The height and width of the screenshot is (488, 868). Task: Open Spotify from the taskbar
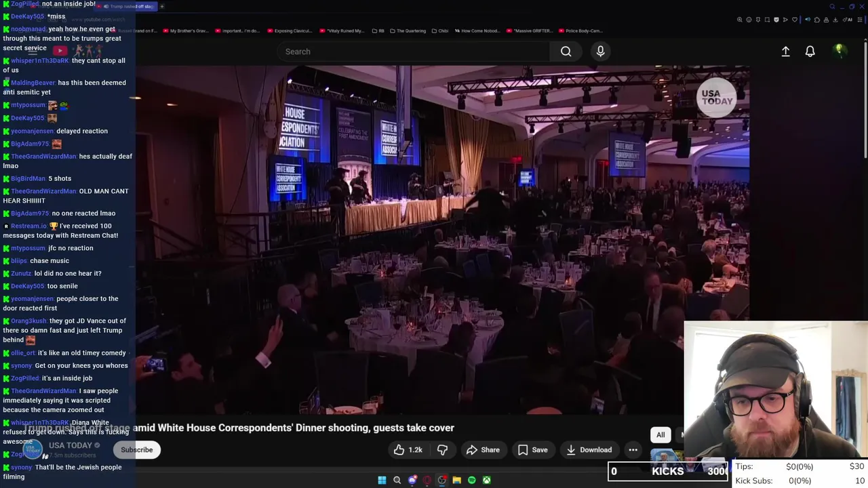click(472, 480)
